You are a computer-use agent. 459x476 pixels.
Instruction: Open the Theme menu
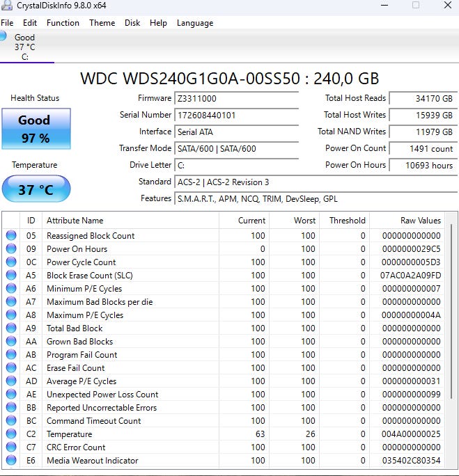[x=102, y=23]
